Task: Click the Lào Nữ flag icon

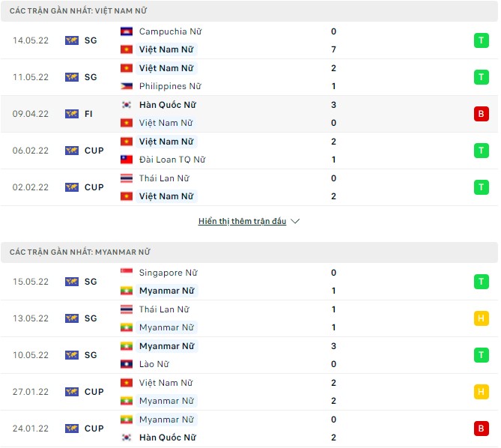Action: coord(127,364)
